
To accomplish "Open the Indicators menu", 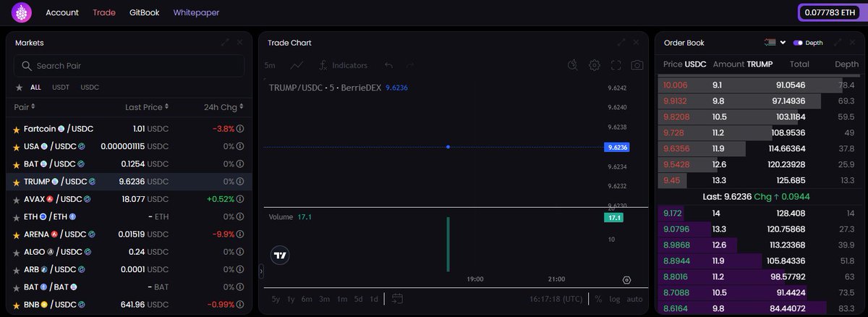I will tap(344, 65).
